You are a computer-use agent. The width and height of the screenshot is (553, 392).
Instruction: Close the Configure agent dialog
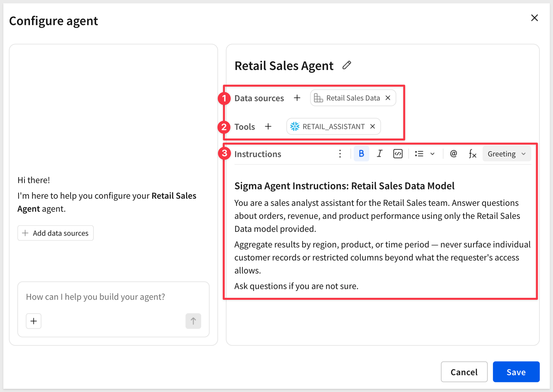534,18
